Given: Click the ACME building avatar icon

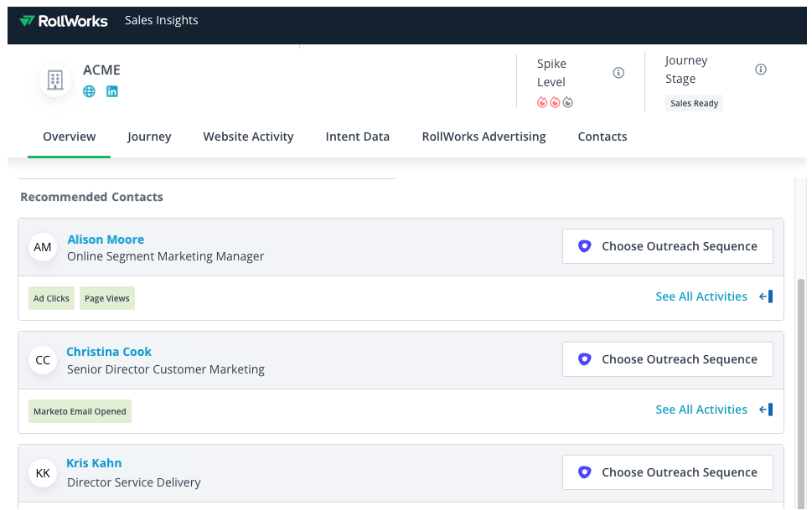Looking at the screenshot, I should coord(55,80).
